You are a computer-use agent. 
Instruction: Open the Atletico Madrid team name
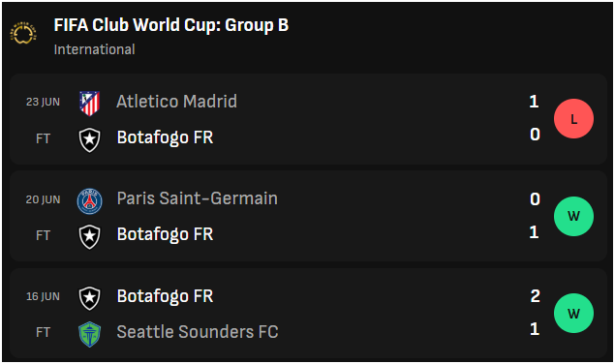[176, 102]
